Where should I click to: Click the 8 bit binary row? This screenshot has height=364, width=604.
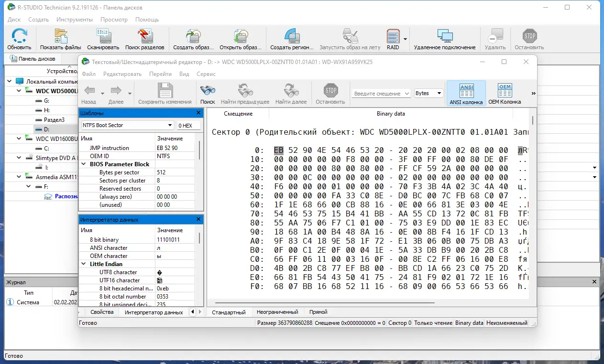click(137, 240)
